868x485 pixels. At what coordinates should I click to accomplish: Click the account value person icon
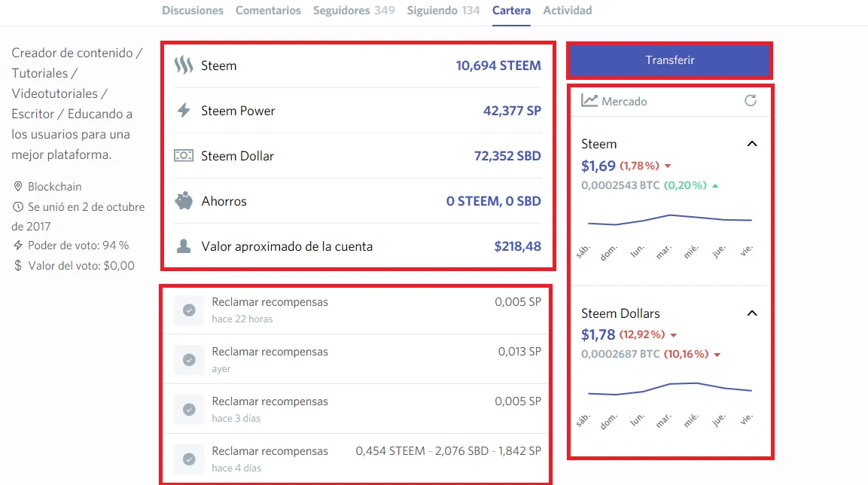point(184,246)
